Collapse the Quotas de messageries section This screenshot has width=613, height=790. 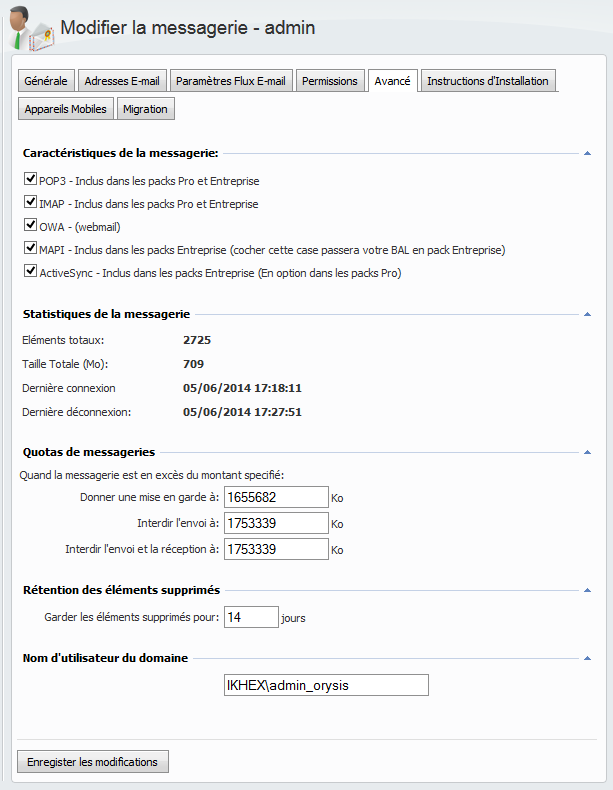[x=588, y=452]
